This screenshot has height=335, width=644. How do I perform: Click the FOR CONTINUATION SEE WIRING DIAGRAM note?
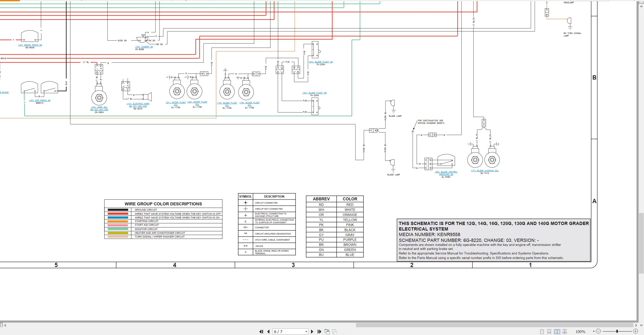click(431, 122)
